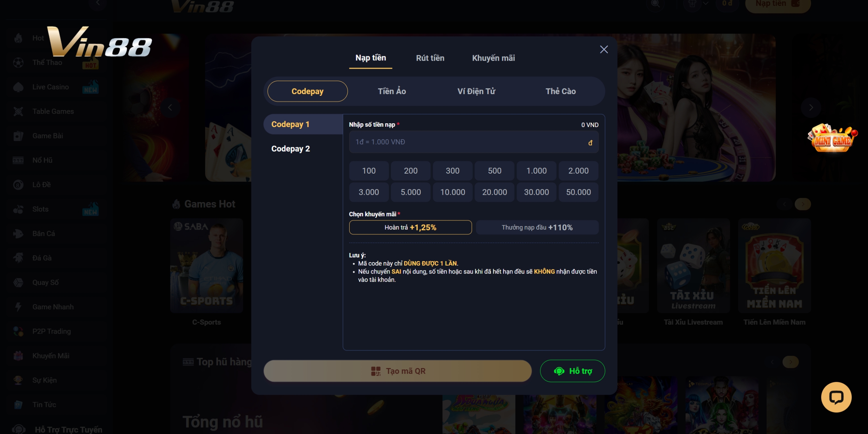868x434 pixels.
Task: Open Live Casino in the sidebar
Action: (x=56, y=87)
